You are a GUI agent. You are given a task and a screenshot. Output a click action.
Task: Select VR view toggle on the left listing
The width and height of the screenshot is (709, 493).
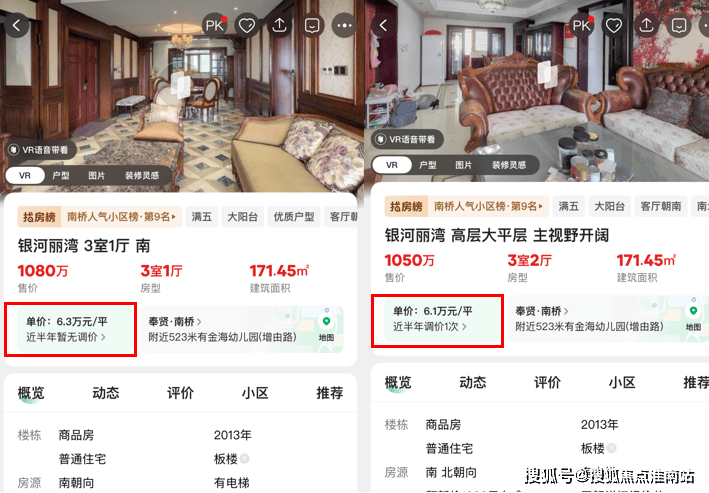click(x=25, y=175)
